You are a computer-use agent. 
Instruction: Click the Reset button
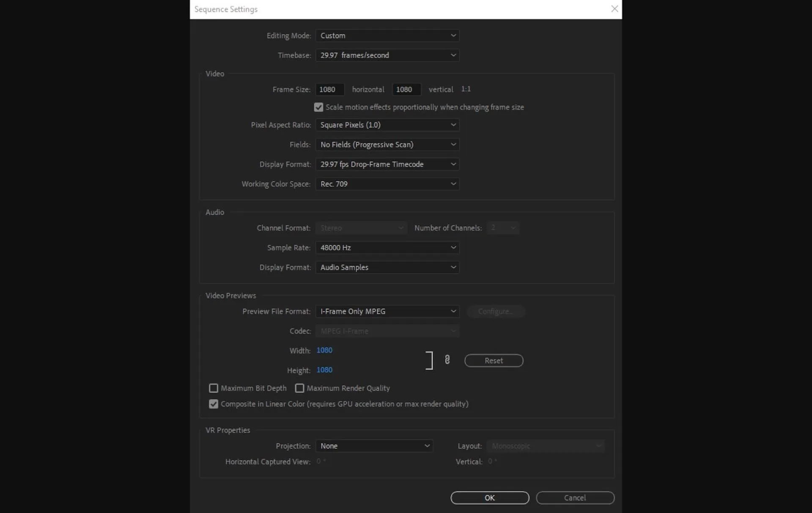click(494, 360)
